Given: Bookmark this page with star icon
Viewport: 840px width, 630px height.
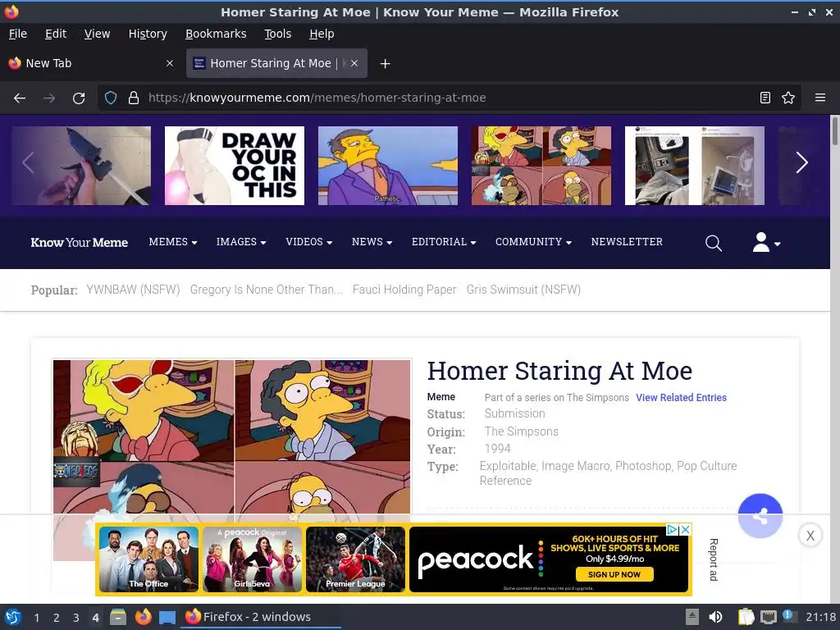Looking at the screenshot, I should pos(788,98).
